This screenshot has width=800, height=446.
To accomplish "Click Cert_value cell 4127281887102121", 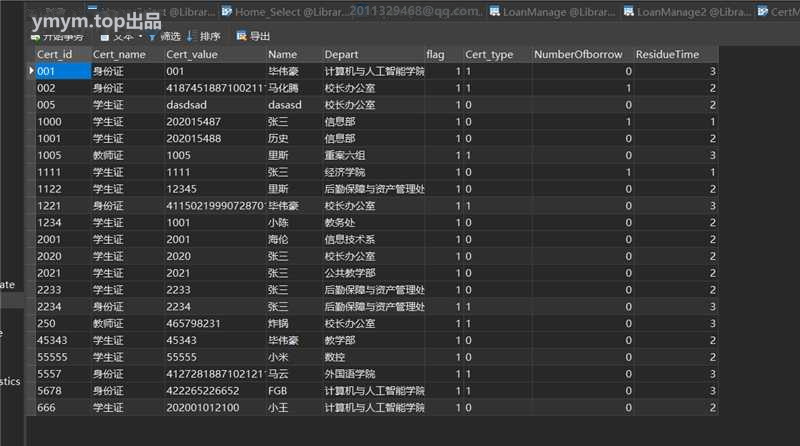I will tap(214, 374).
